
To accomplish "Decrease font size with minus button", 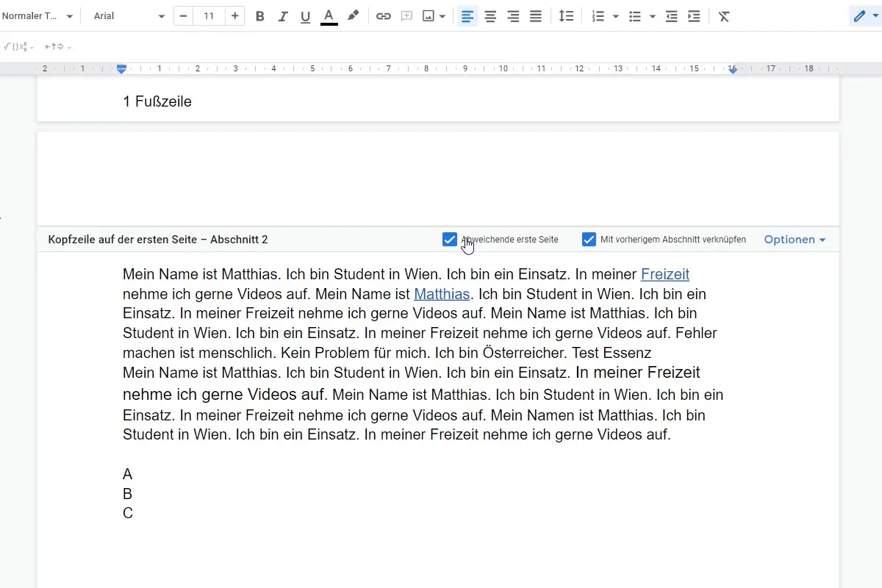I will 184,16.
